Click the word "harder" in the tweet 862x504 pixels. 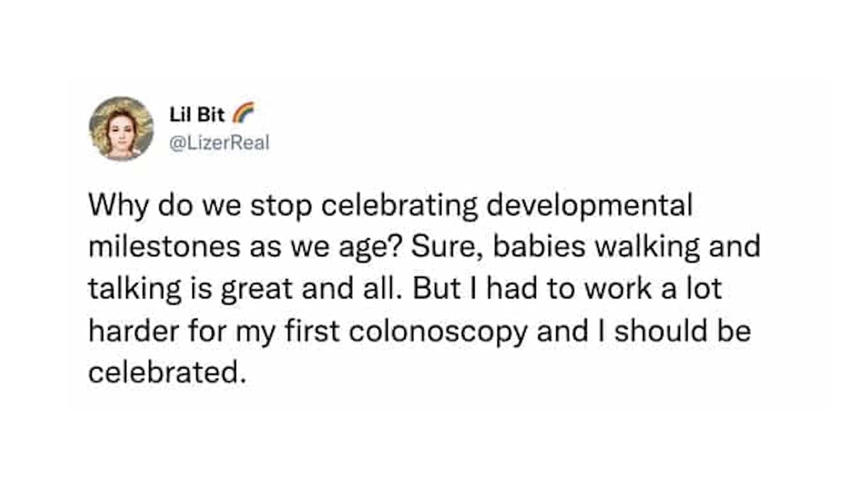click(x=133, y=331)
